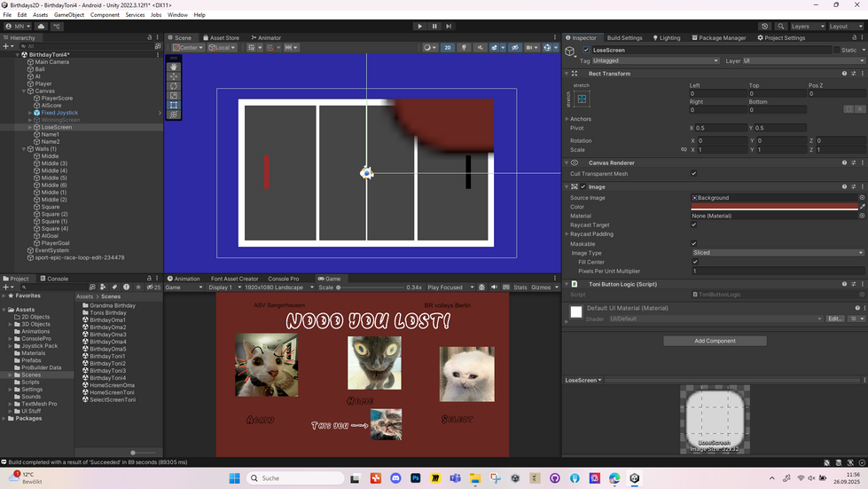868x489 pixels.
Task: Click the Step frame button
Action: point(449,26)
